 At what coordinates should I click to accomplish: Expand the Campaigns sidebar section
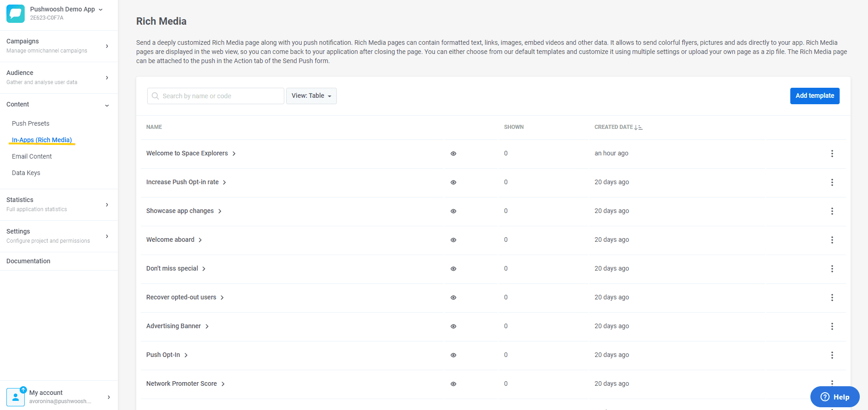click(59, 46)
